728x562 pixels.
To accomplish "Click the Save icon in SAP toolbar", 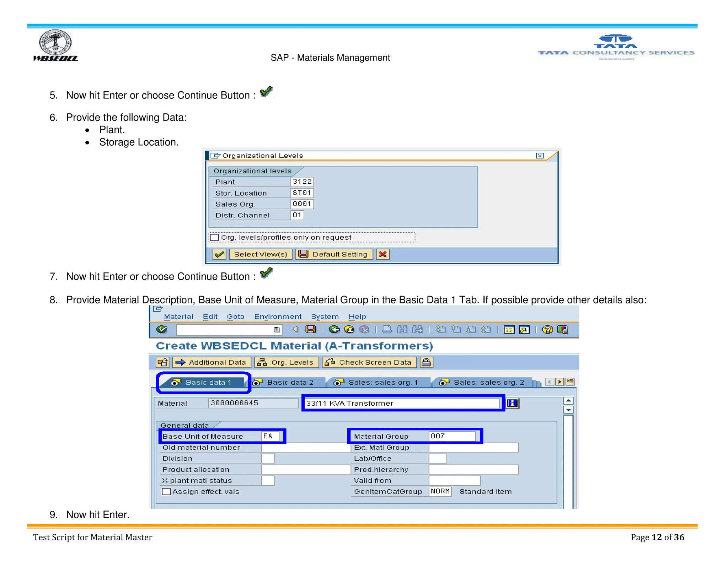I will coord(310,329).
